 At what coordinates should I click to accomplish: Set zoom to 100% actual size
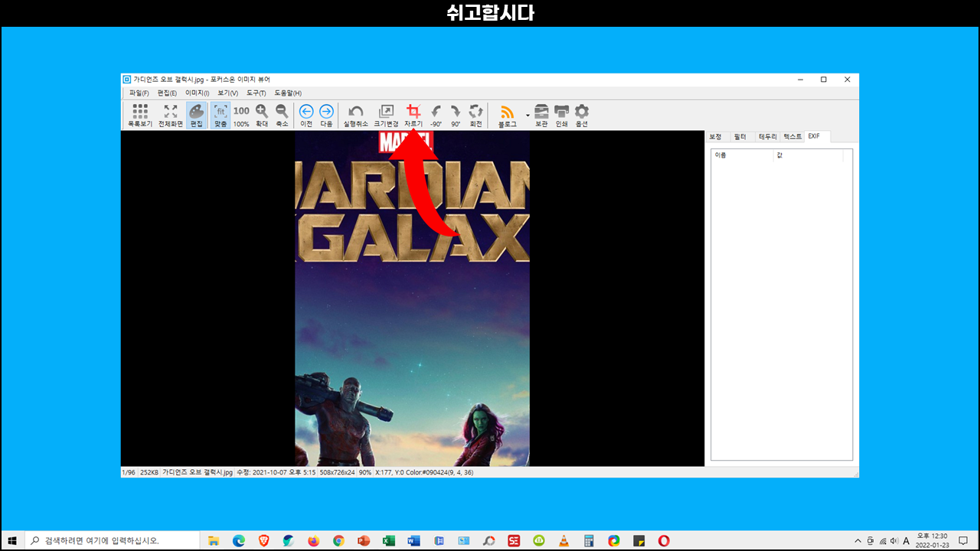tap(241, 115)
